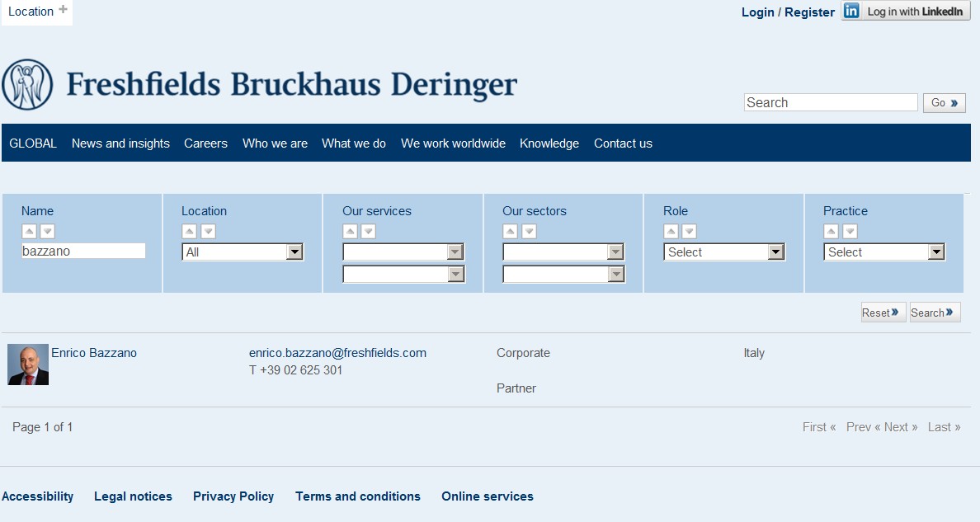Sort Role descending arrow

click(690, 231)
